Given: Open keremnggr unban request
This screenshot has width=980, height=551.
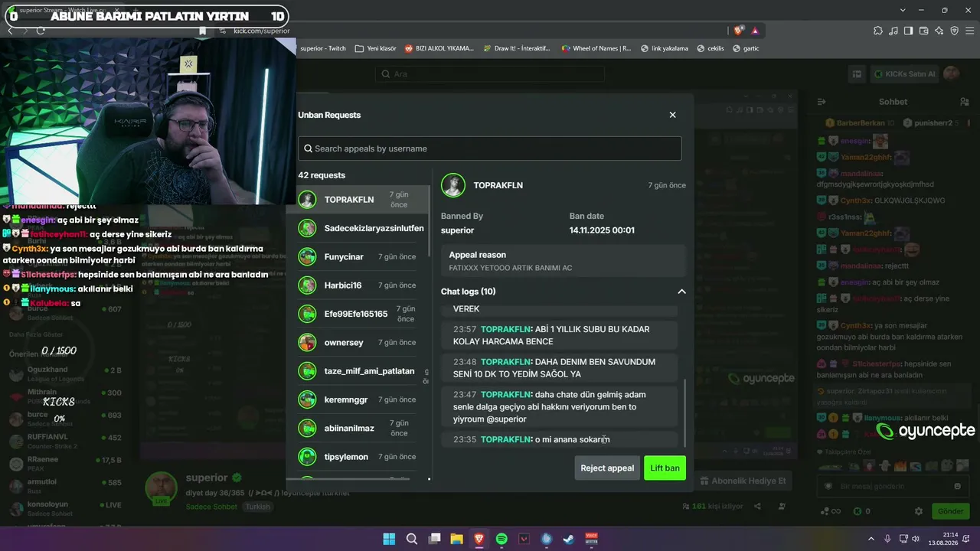Looking at the screenshot, I should pos(364,399).
